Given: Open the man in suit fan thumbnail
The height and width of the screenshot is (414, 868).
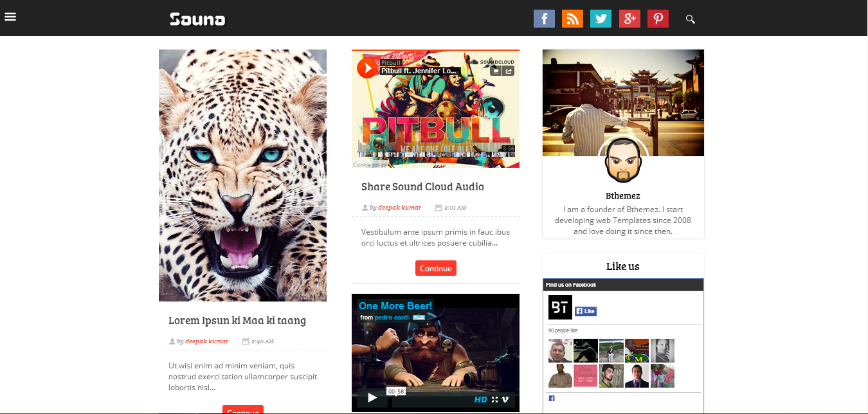Looking at the screenshot, I should pos(637,375).
